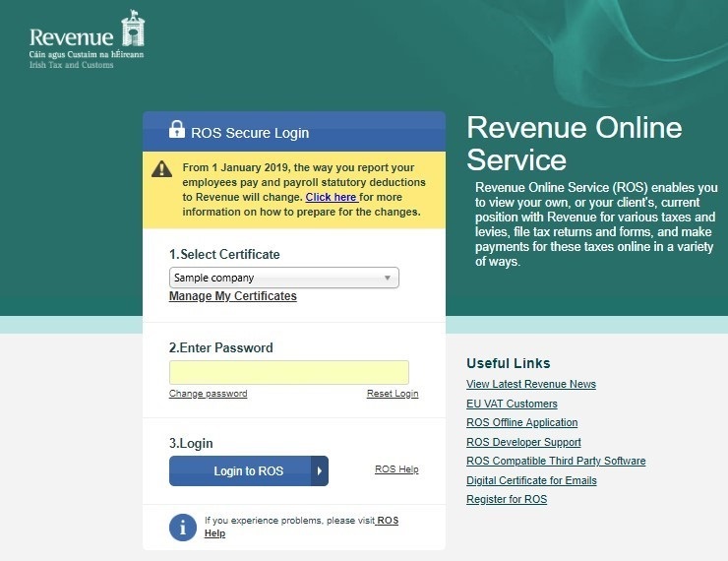728x561 pixels.
Task: Visit ROS Help link in the problems notice
Action: [301, 527]
